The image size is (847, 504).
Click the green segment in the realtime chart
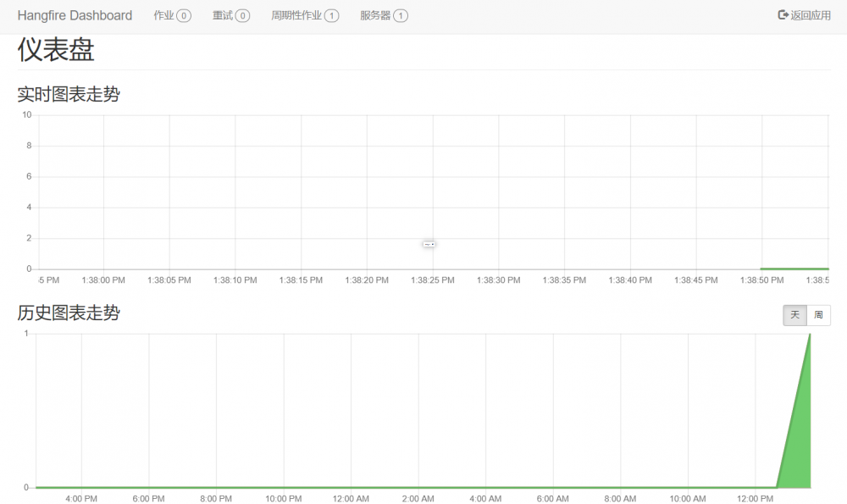click(x=794, y=269)
